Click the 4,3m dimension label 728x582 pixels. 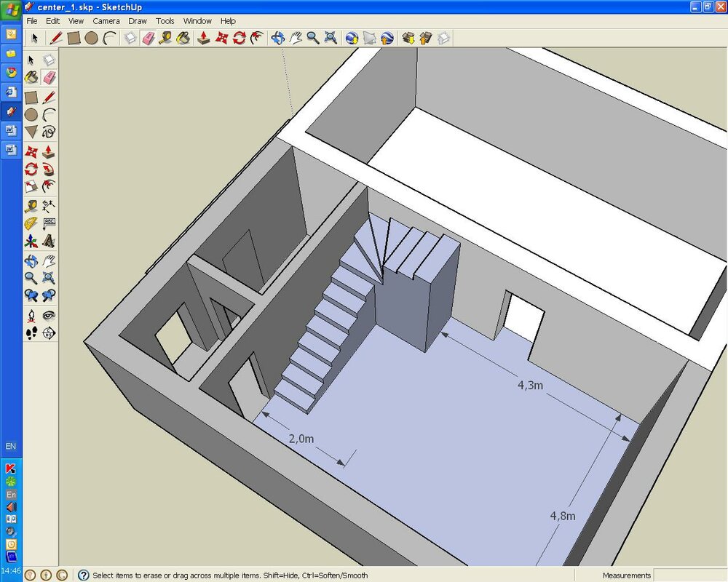coord(530,386)
